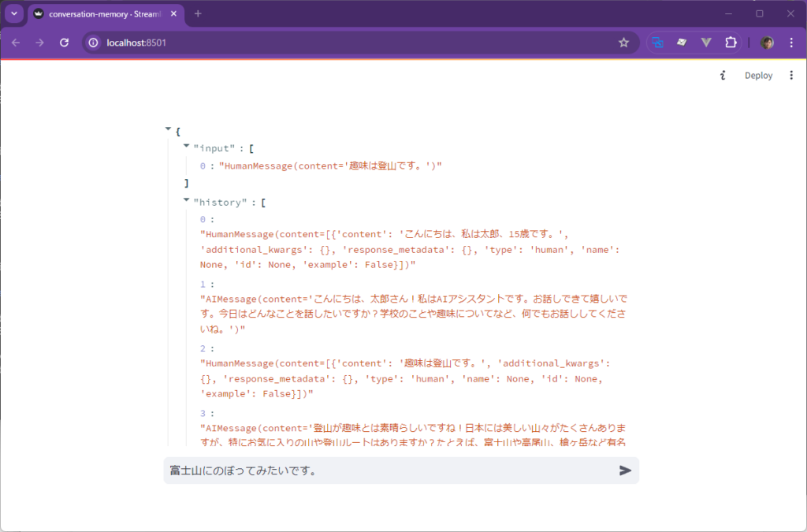Select the input HumanMessage 趣味は登山です value
The width and height of the screenshot is (807, 532).
[330, 166]
